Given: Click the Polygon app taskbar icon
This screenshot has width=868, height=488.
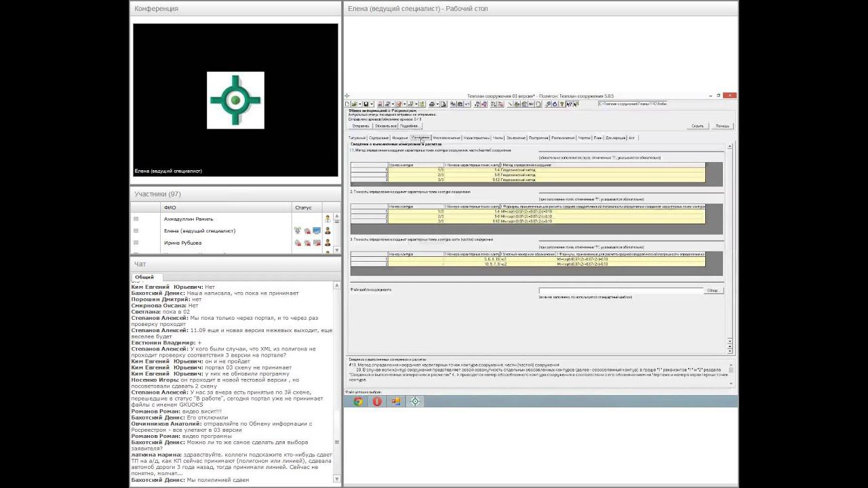Looking at the screenshot, I should click(416, 401).
